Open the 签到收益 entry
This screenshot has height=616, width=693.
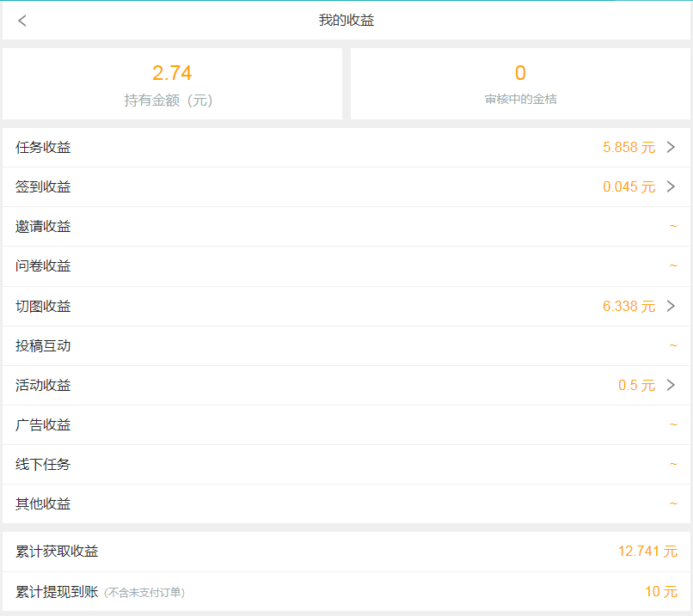coord(346,186)
